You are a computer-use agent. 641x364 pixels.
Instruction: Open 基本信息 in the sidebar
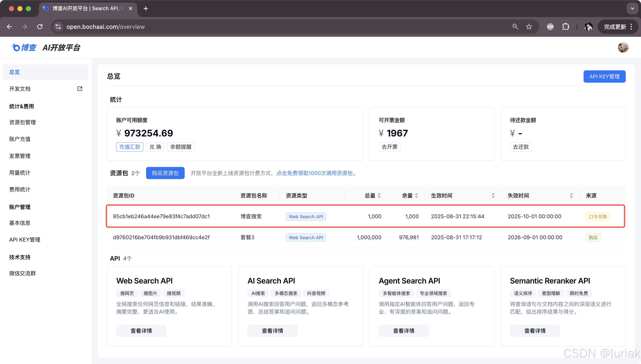coord(46,223)
